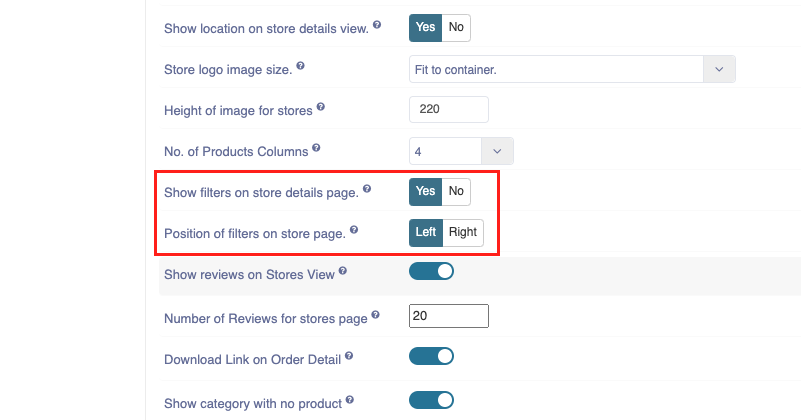Click help icon beside Show reviews on Stores View
801x420 pixels.
coord(343,270)
